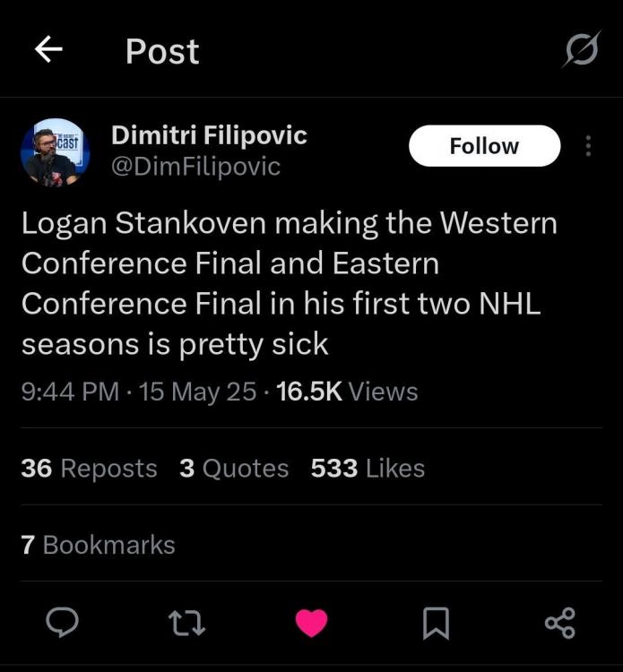Tap the 16.5K Views count
The width and height of the screenshot is (623, 672).
coord(348,392)
